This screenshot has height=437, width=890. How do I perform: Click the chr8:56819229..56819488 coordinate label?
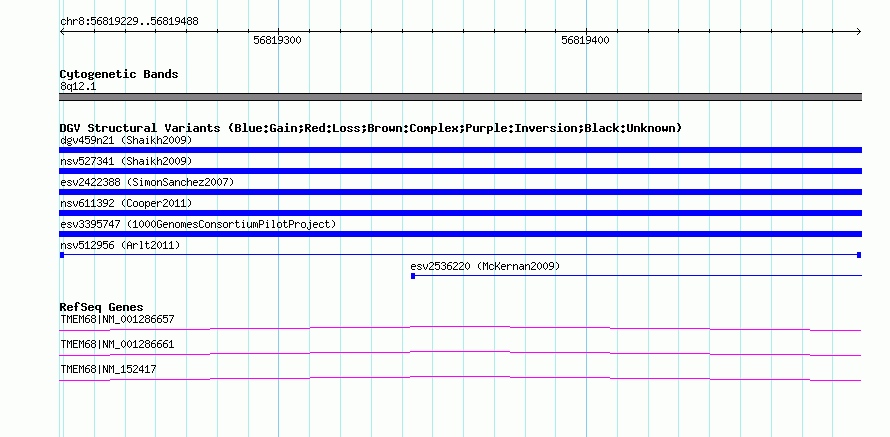click(x=129, y=22)
